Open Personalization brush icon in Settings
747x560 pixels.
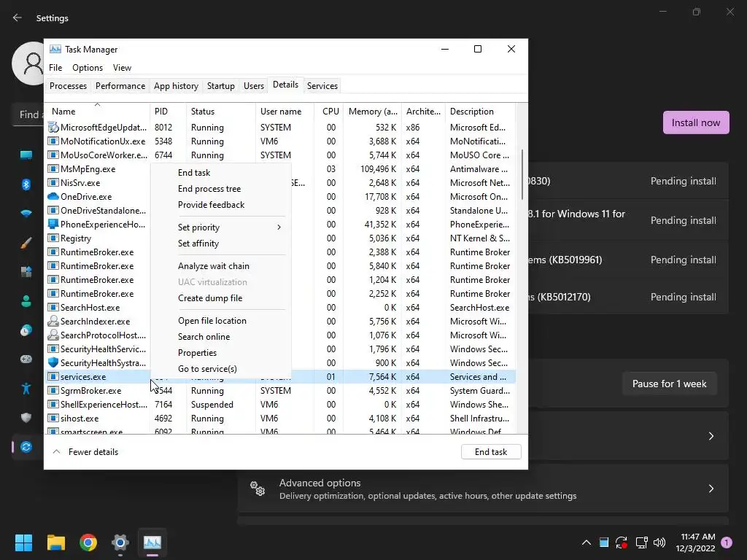click(x=26, y=243)
